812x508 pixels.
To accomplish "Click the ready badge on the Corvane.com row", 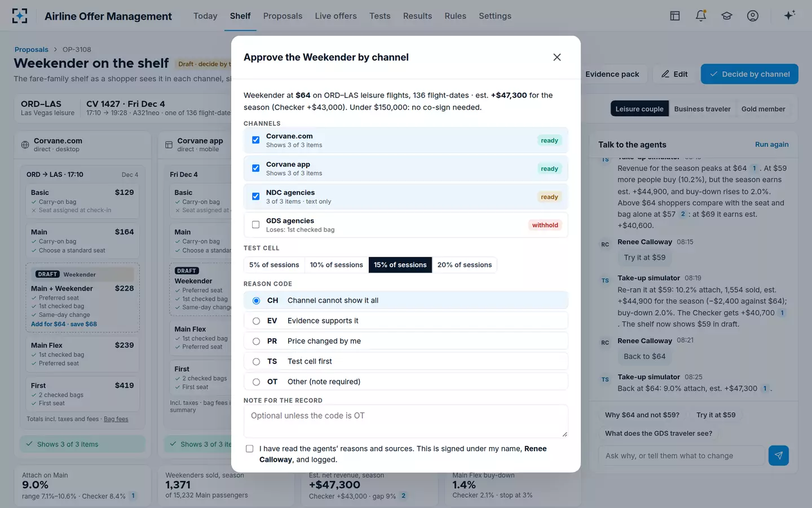I will (x=549, y=141).
